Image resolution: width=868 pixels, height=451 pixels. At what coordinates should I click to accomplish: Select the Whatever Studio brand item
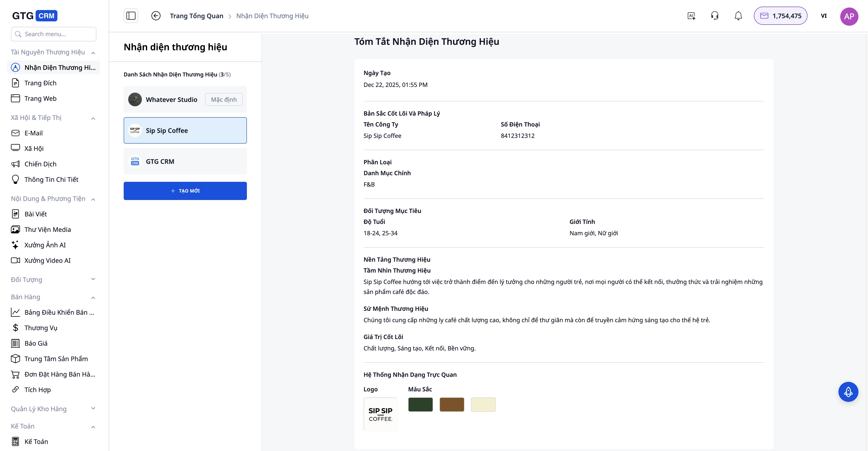[x=171, y=99]
